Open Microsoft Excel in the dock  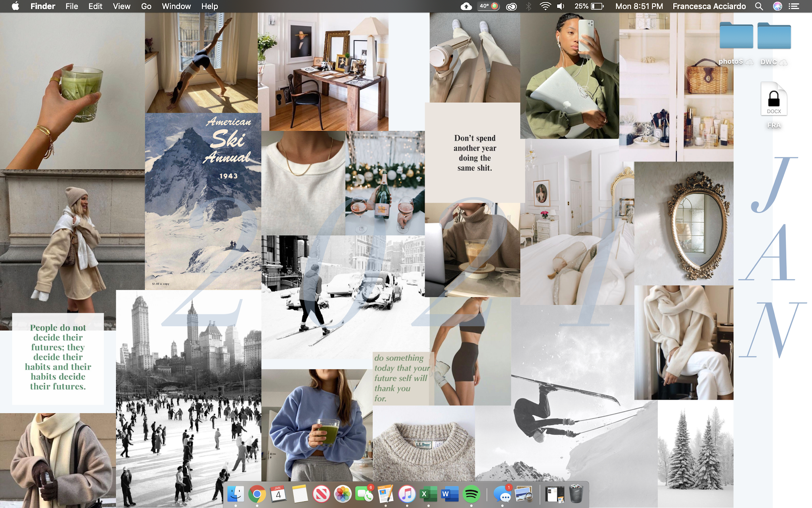tap(428, 494)
